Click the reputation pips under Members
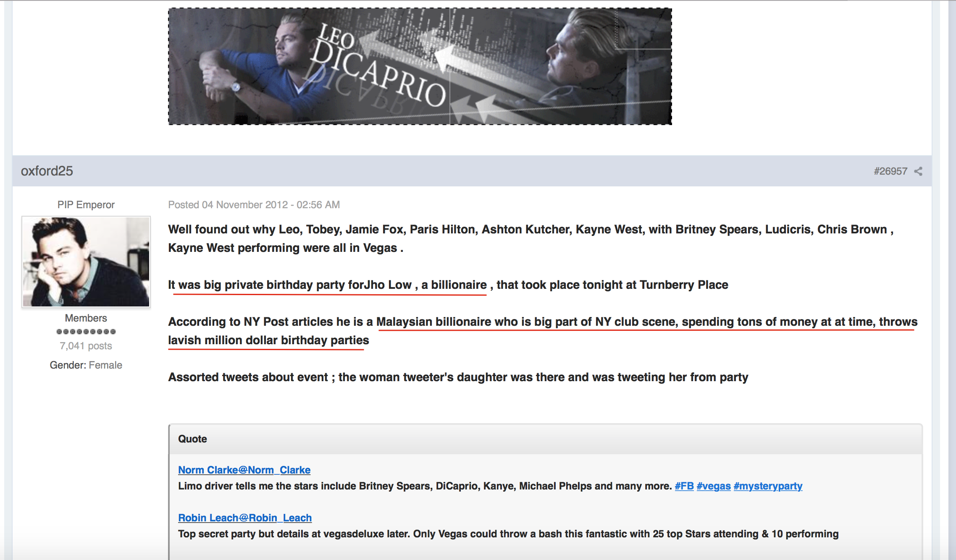Image resolution: width=956 pixels, height=560 pixels. [x=86, y=332]
